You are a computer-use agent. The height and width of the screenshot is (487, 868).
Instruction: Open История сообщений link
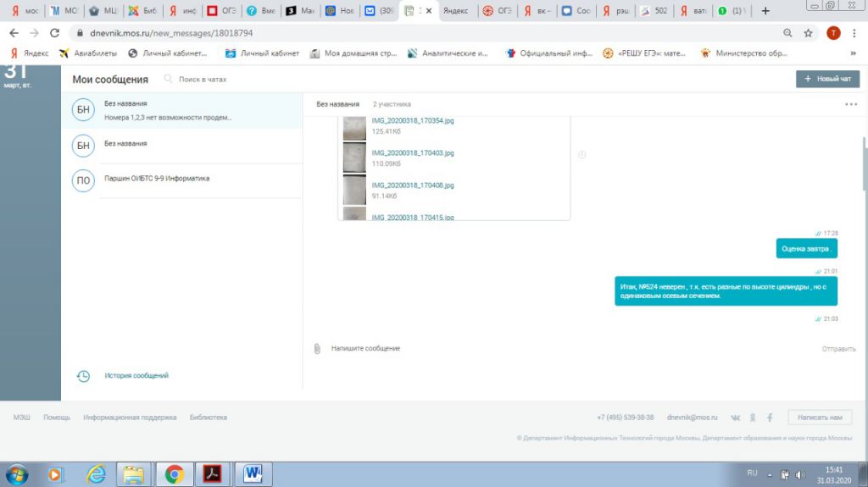point(136,375)
